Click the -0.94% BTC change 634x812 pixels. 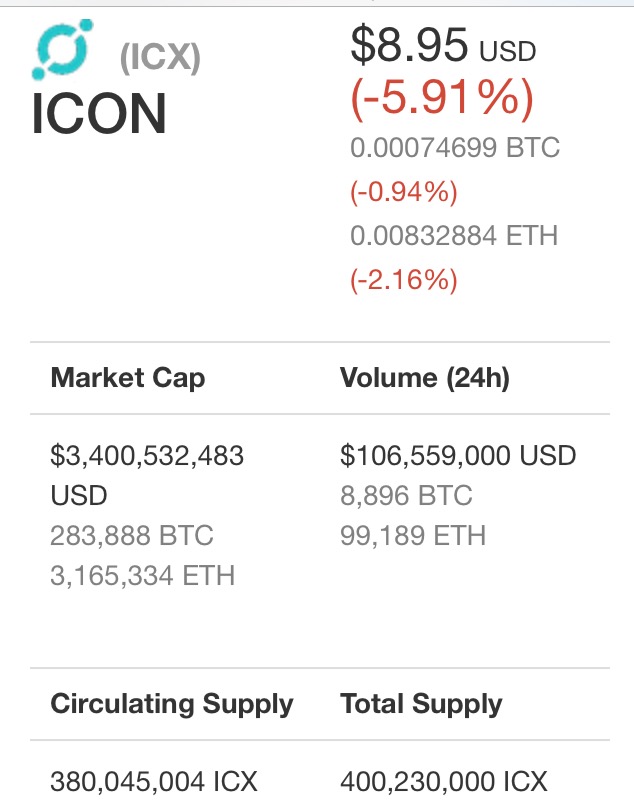point(404,192)
